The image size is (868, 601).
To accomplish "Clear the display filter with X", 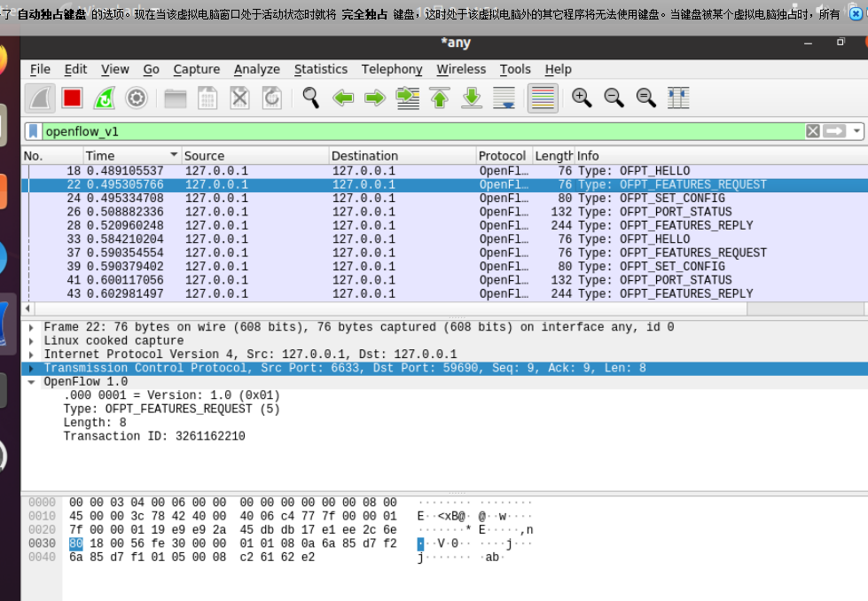I will [813, 131].
